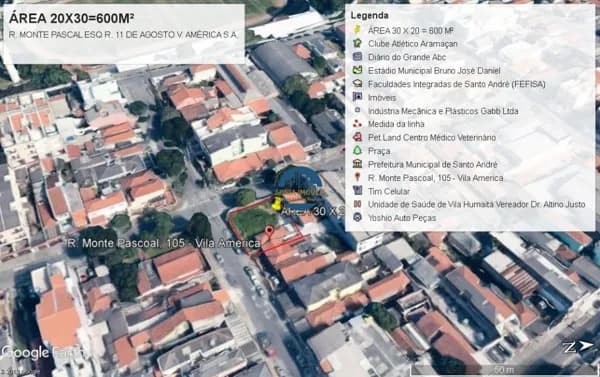Click 'Diário do Grande Abc' legend text
The image size is (600, 377).
pos(407,57)
